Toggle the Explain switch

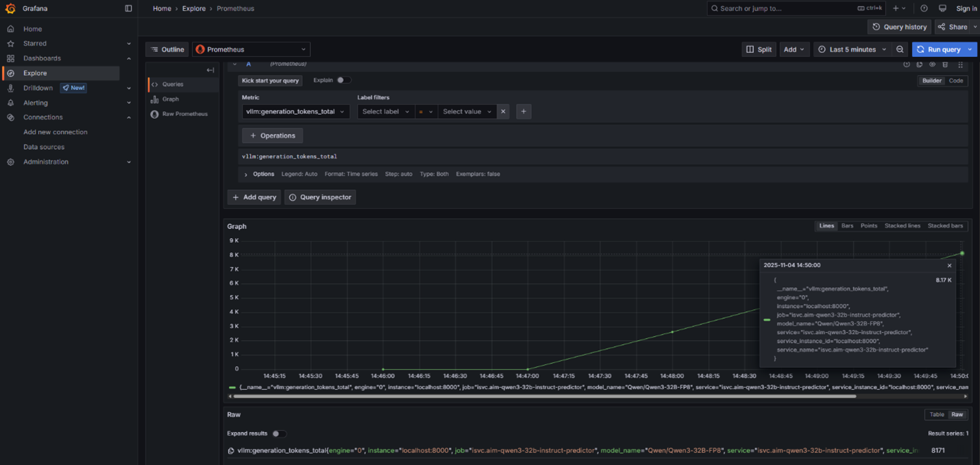[343, 80]
